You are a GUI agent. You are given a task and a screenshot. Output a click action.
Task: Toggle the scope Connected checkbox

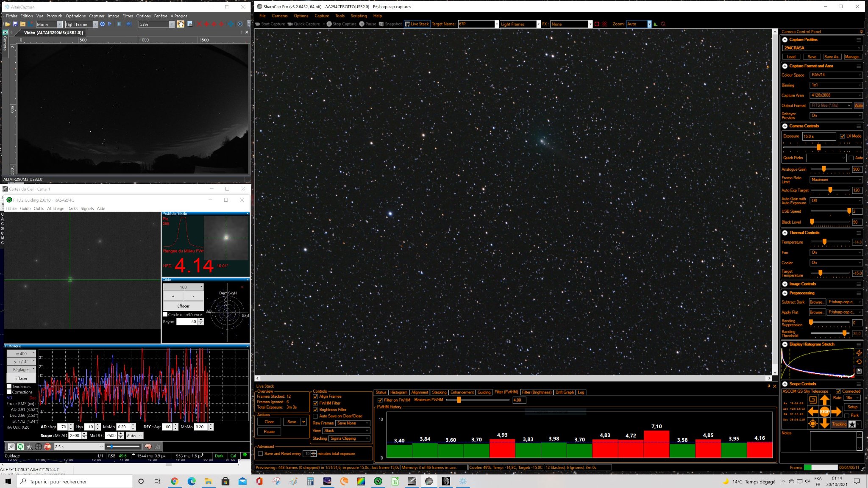[838, 391]
